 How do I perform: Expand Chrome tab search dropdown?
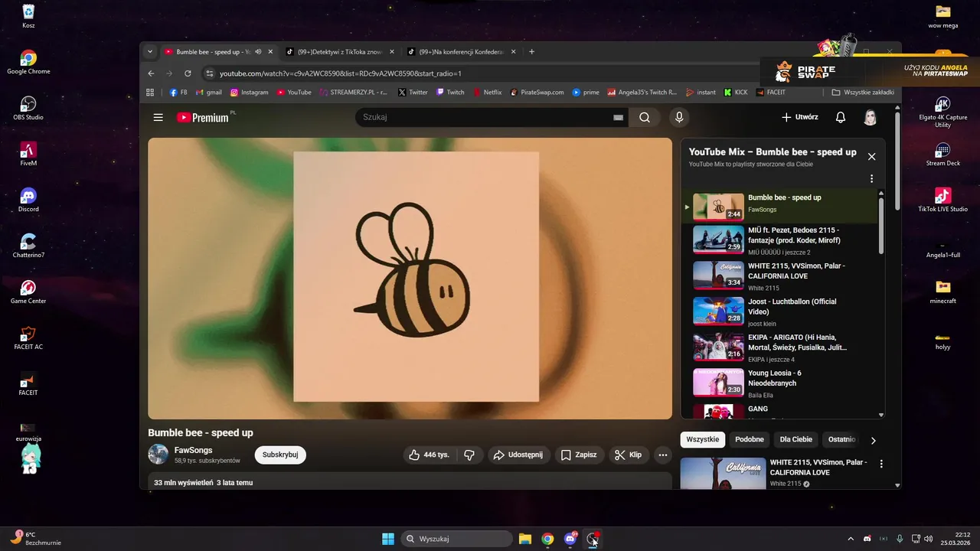coord(150,52)
